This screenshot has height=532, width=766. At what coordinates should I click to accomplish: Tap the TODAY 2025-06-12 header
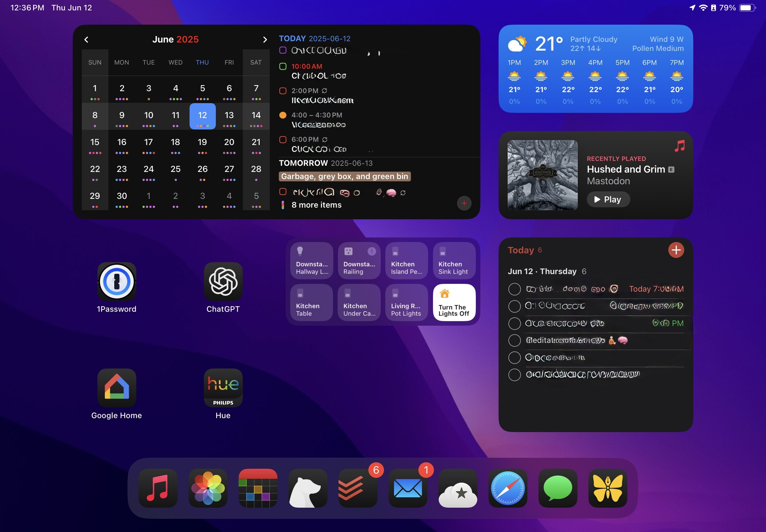(315, 39)
